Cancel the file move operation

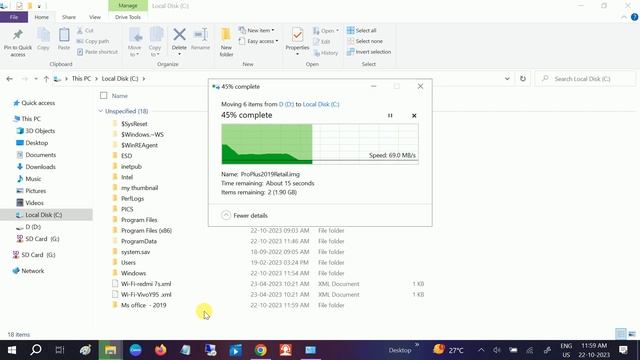[x=414, y=116]
